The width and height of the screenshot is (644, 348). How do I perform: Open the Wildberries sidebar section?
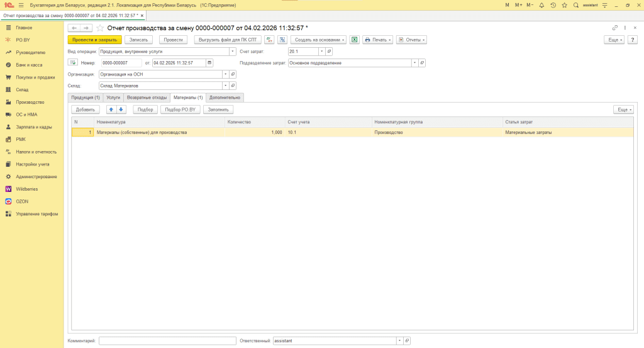coord(26,189)
